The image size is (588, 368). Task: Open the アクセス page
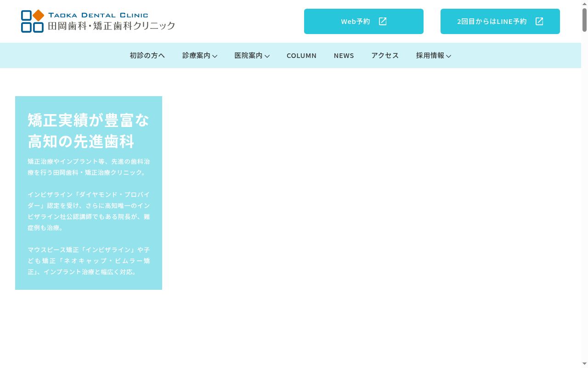[x=385, y=55]
